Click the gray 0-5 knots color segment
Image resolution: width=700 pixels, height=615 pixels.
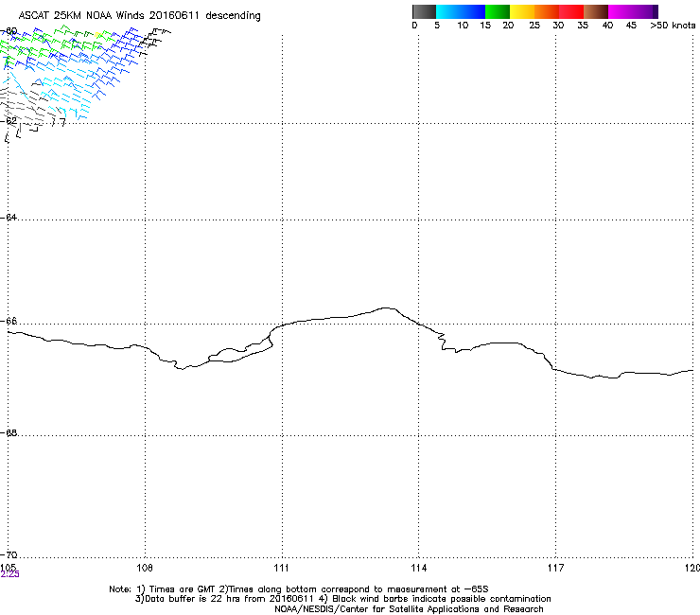click(x=424, y=11)
